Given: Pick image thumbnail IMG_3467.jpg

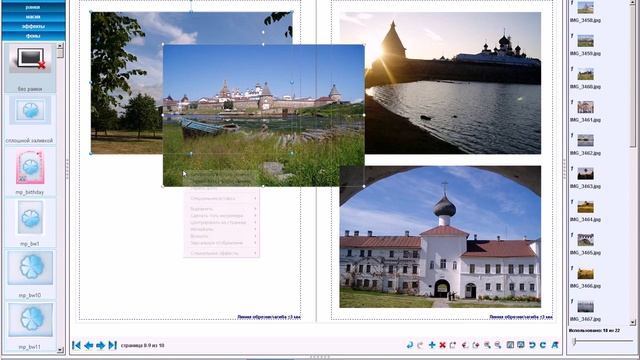Looking at the screenshot, I should coord(585,307).
